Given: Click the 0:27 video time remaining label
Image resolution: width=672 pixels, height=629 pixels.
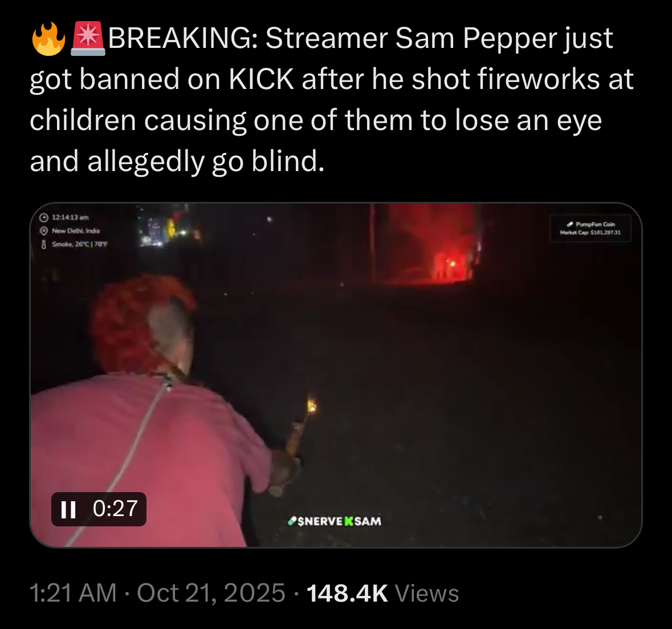Looking at the screenshot, I should 115,509.
